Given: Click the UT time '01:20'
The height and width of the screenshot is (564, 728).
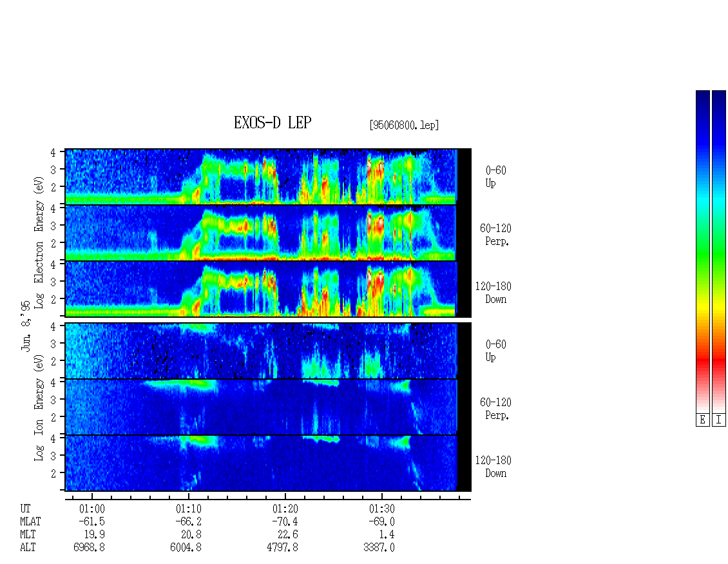Looking at the screenshot, I should [x=285, y=509].
